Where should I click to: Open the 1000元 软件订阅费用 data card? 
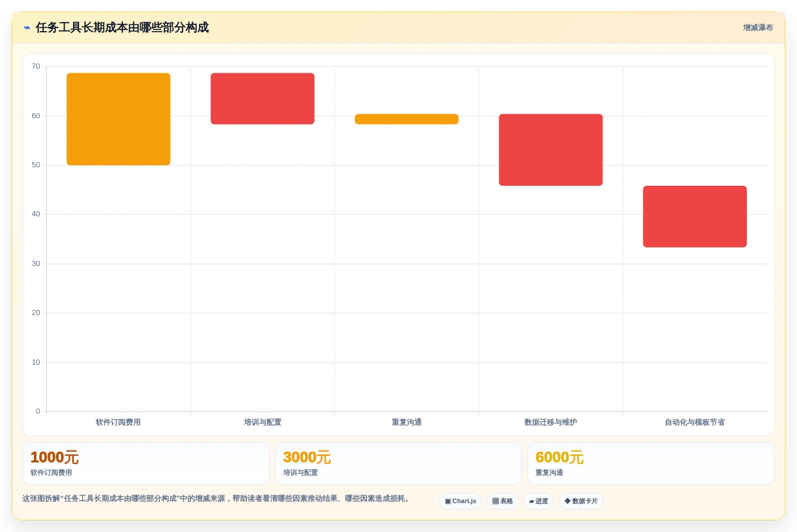146,463
